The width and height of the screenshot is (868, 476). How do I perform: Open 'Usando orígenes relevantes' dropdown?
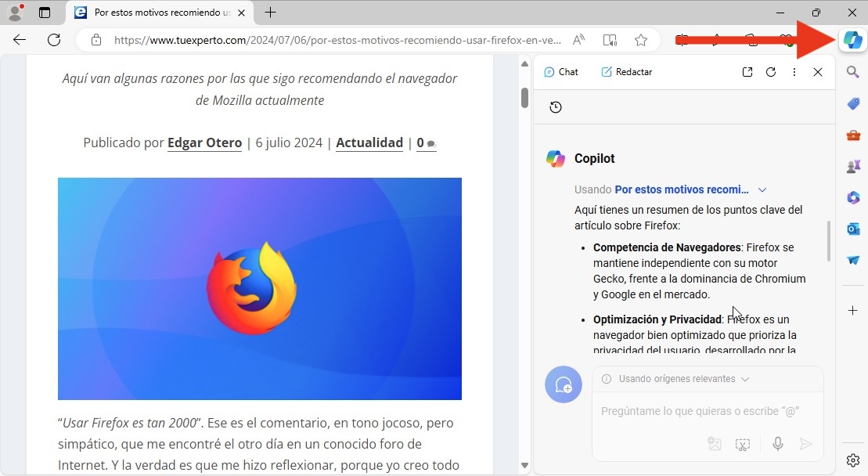tap(683, 379)
